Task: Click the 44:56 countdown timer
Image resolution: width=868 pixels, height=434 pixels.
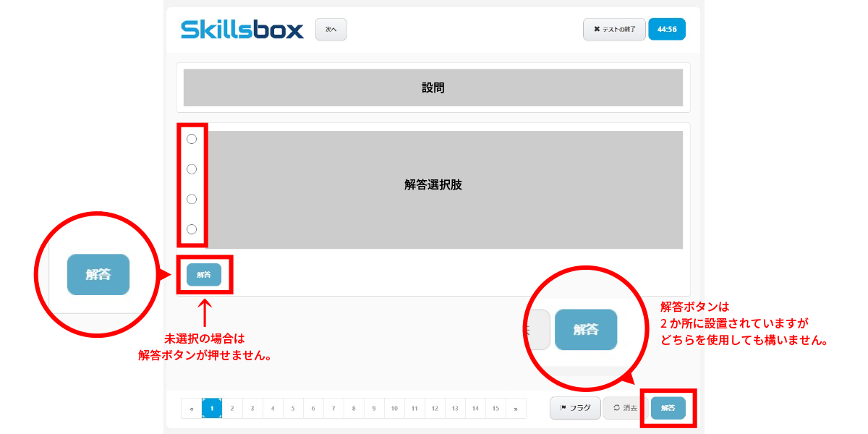Action: tap(667, 29)
